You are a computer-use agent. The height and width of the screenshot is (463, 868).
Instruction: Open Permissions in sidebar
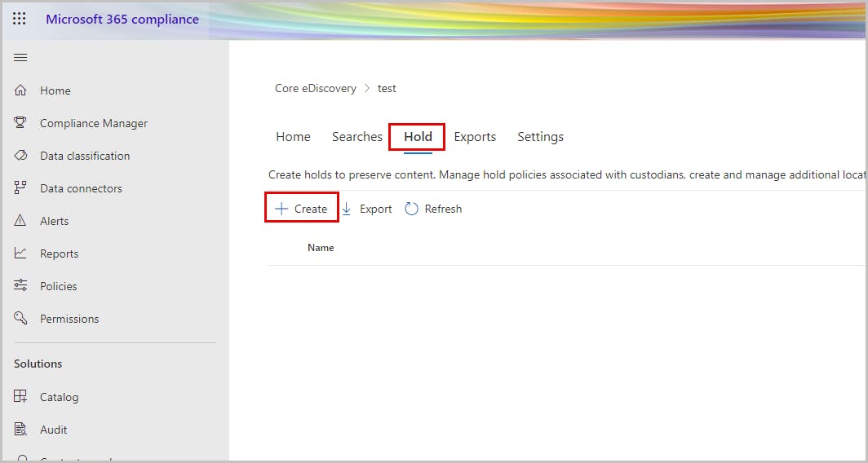69,319
